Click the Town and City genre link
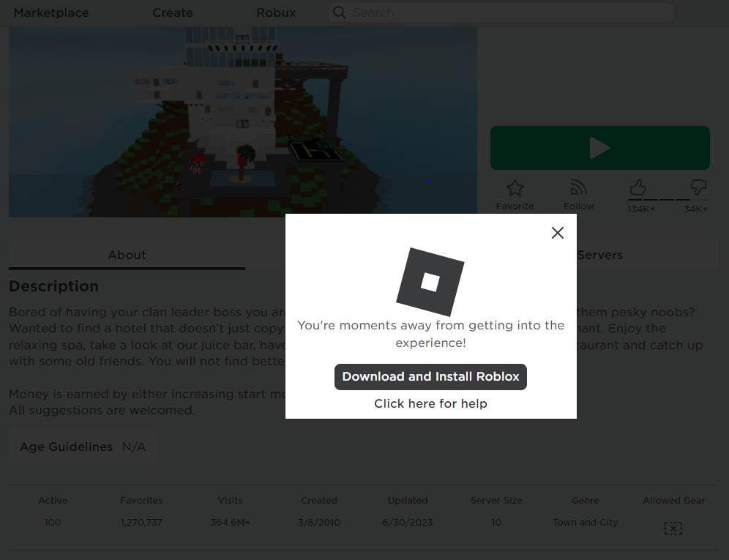The image size is (729, 560). coord(585,523)
